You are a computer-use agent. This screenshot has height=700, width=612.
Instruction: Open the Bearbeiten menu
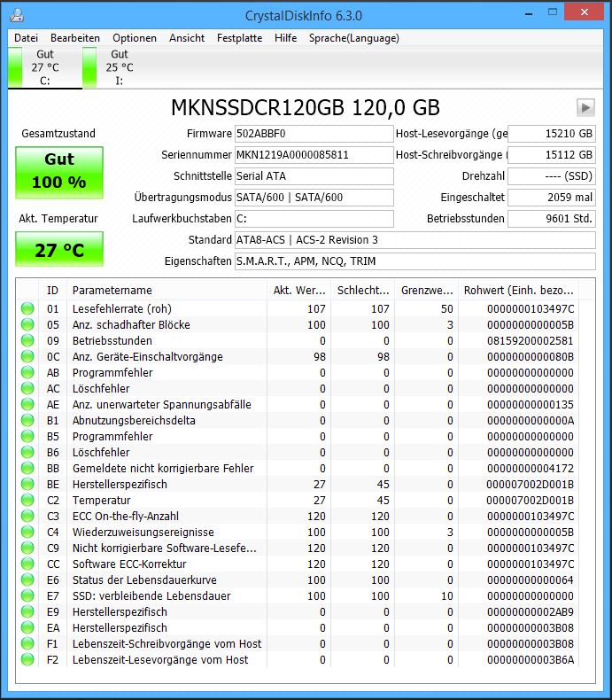pos(75,38)
